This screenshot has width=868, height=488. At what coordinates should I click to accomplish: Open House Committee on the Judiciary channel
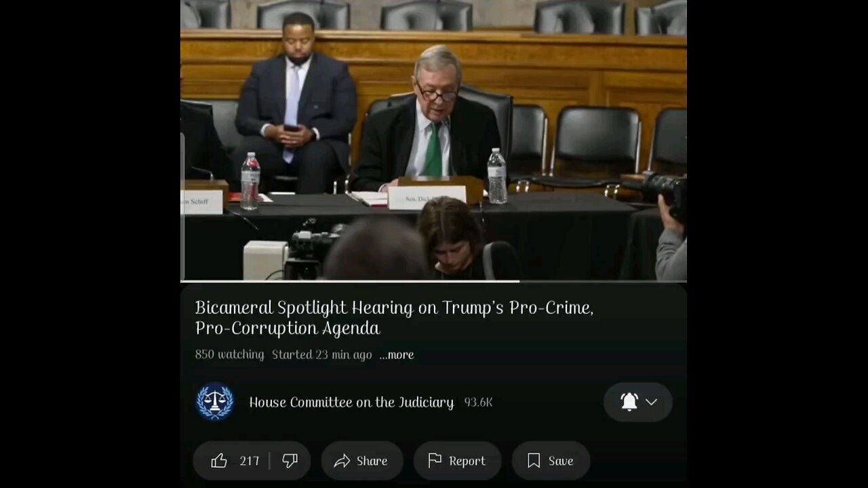(351, 402)
